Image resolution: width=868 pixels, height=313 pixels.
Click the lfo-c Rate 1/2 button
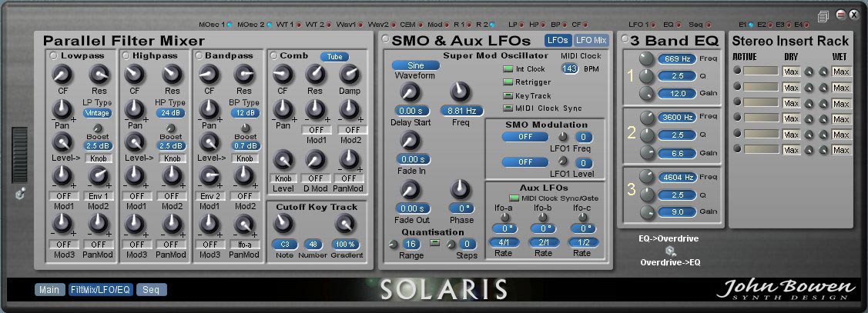point(582,242)
